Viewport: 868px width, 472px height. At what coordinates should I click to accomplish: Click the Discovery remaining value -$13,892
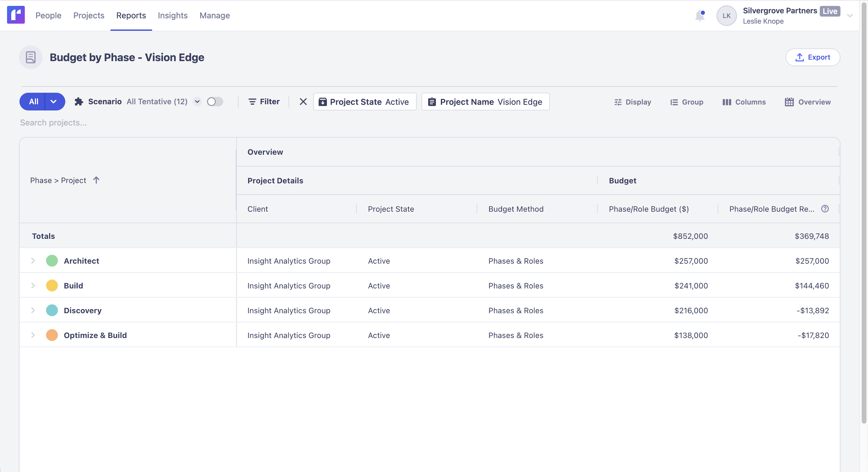click(813, 311)
